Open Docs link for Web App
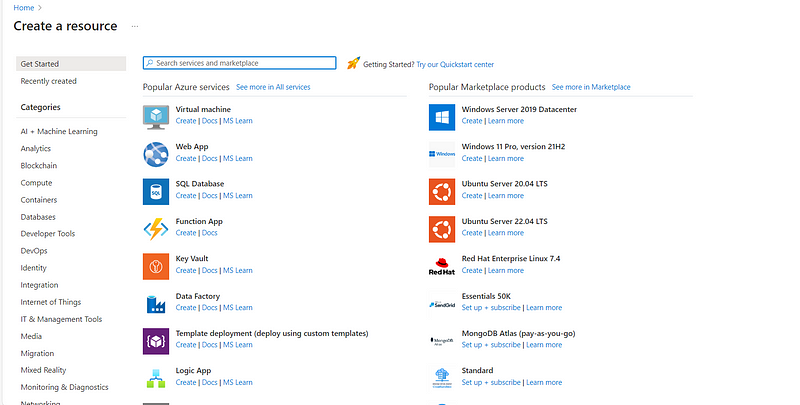 (209, 159)
